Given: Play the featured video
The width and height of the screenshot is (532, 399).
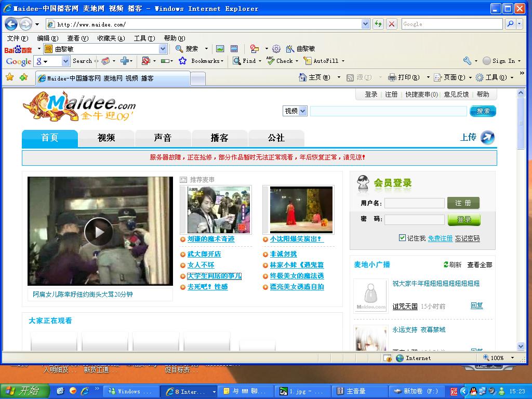Looking at the screenshot, I should coord(98,231).
